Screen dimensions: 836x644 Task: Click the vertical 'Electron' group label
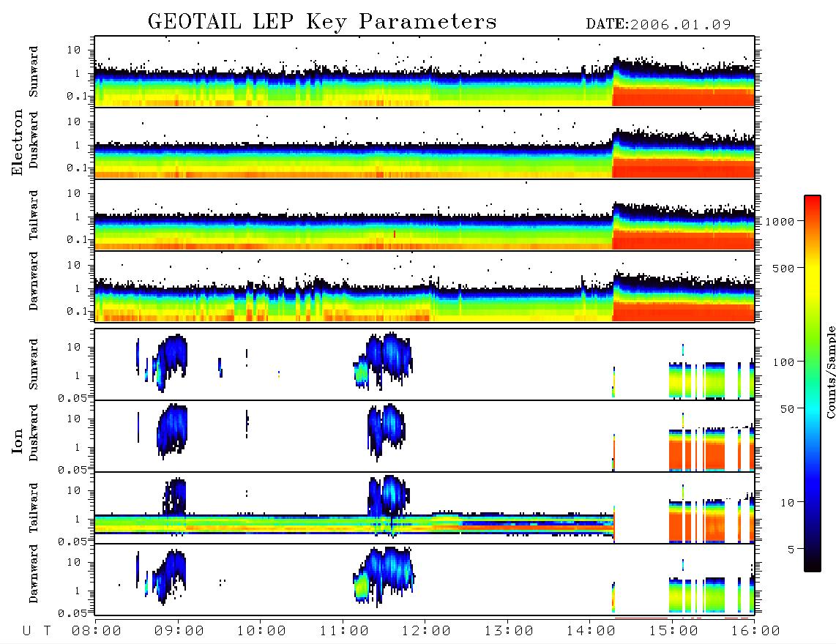(18, 143)
